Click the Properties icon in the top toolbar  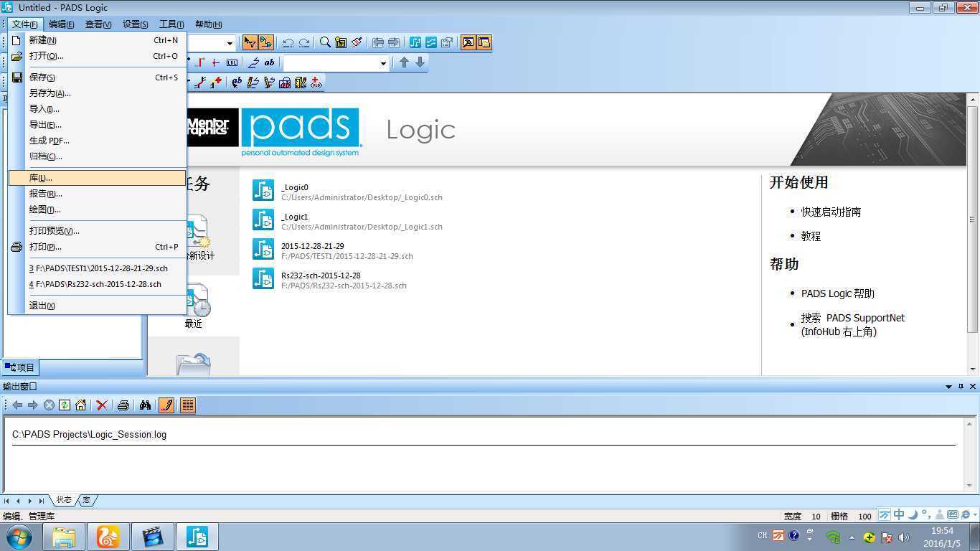446,42
